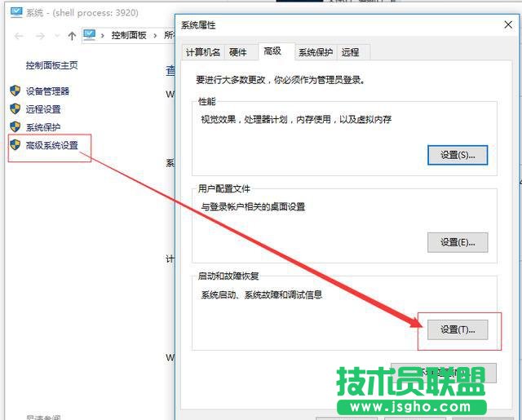This screenshot has height=420, width=522.
Task: Expand the chevron before 控制面板 breadcrumb
Action: click(x=103, y=36)
